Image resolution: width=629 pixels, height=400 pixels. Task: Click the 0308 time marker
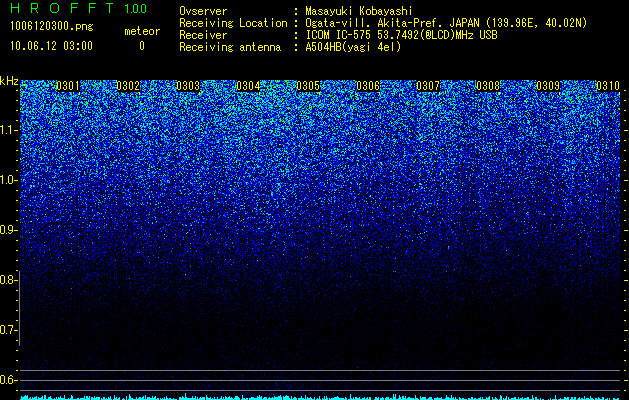[x=488, y=86]
